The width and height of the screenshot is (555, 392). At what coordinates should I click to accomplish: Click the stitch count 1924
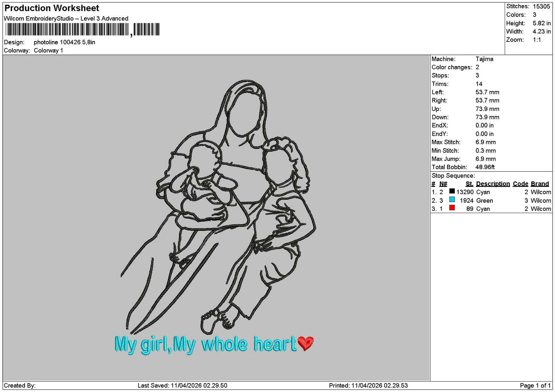[x=467, y=200]
